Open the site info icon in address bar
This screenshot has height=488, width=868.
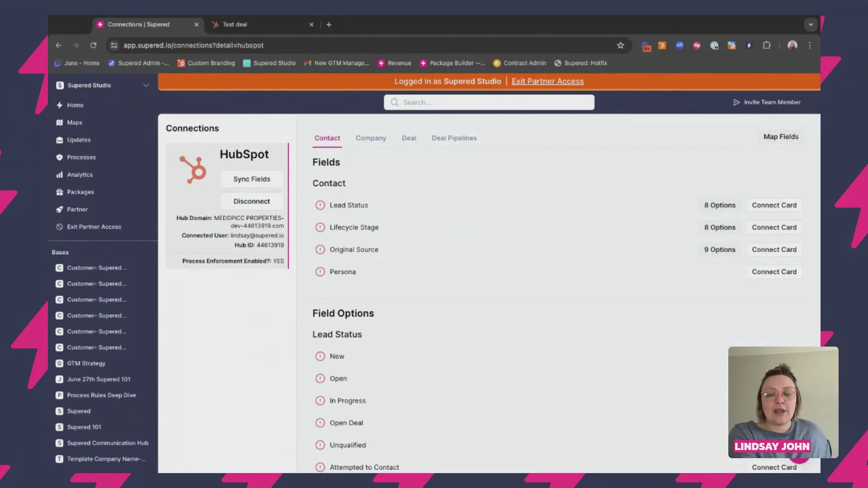pyautogui.click(x=114, y=45)
